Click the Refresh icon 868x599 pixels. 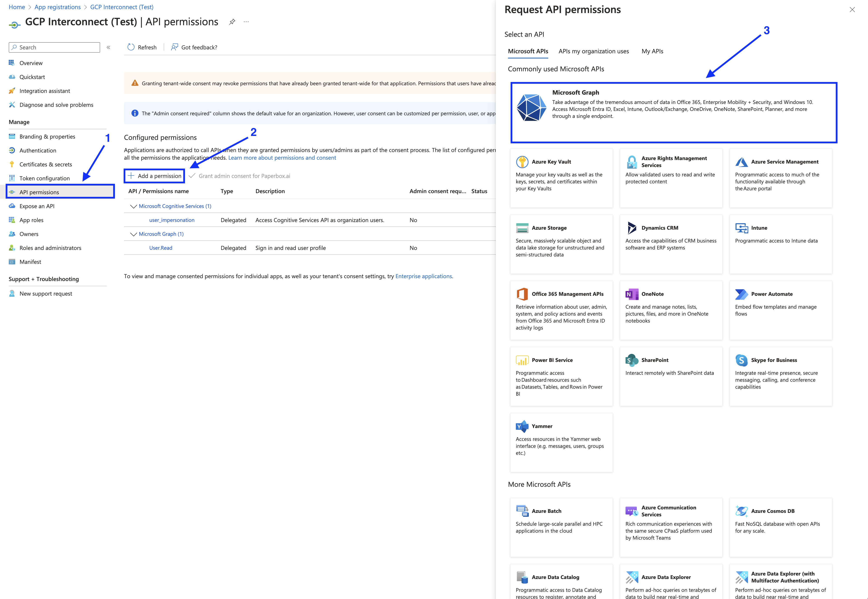131,47
